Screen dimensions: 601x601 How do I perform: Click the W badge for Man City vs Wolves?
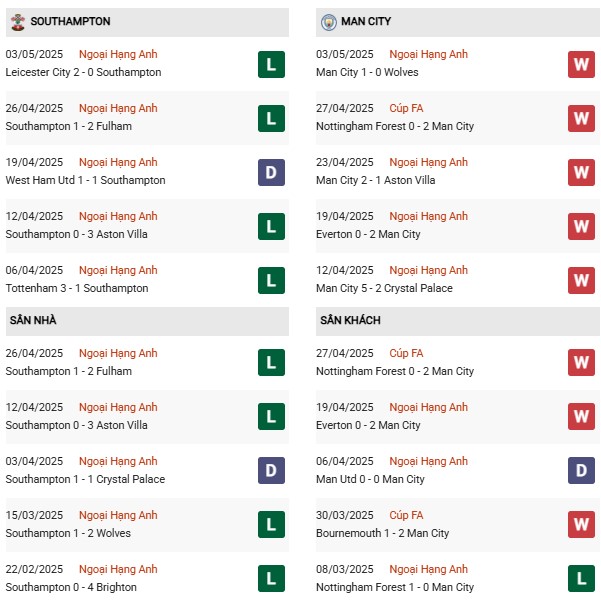pyautogui.click(x=581, y=64)
